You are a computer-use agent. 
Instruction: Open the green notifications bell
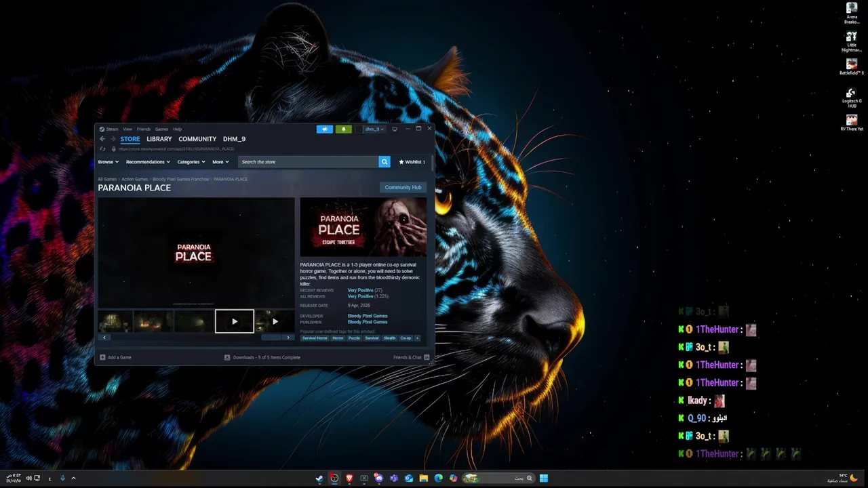[343, 129]
